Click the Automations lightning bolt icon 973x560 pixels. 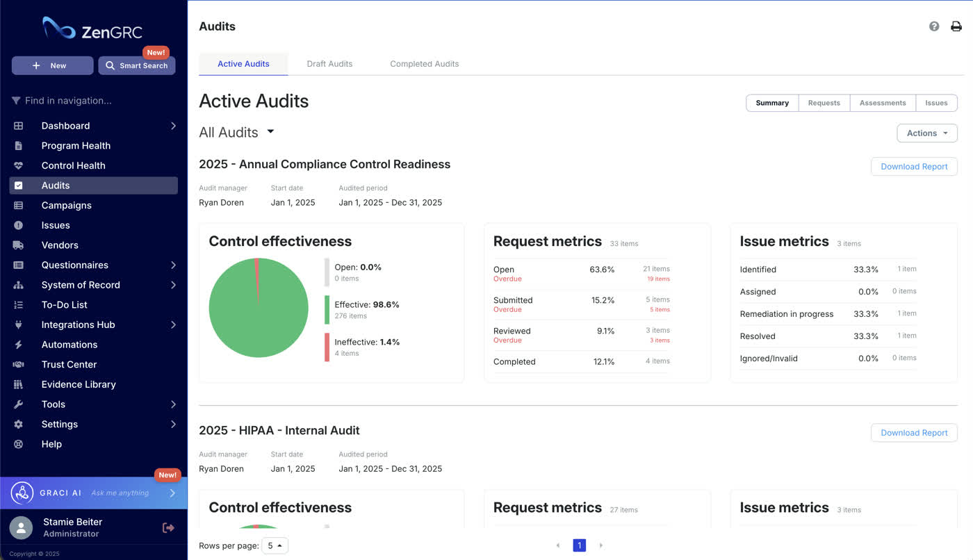(x=19, y=345)
